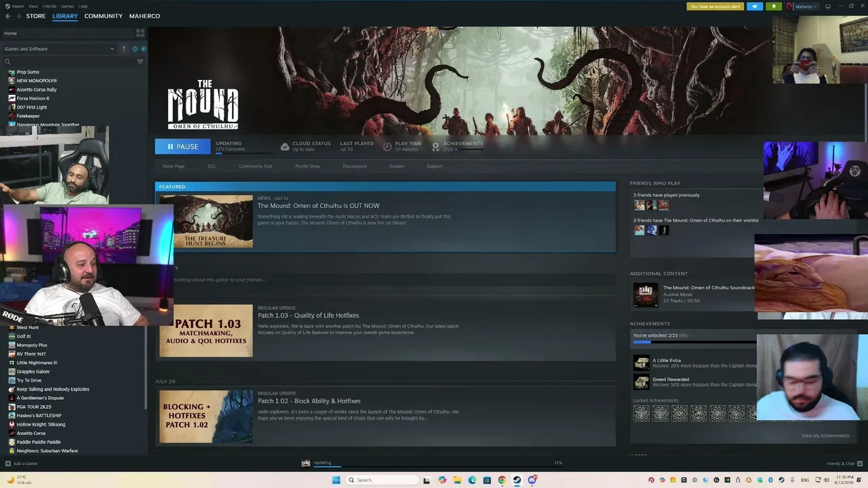The image size is (868, 488).
Task: Open Microsoft Store from the taskbar
Action: click(x=487, y=481)
